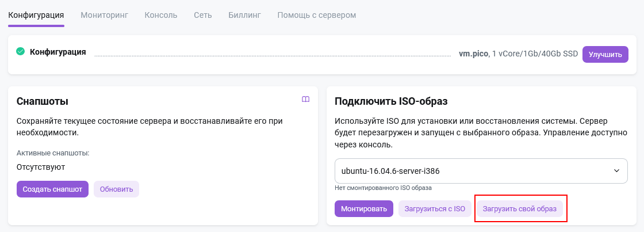Open the Биллинг tab
The image size is (644, 232).
[244, 14]
